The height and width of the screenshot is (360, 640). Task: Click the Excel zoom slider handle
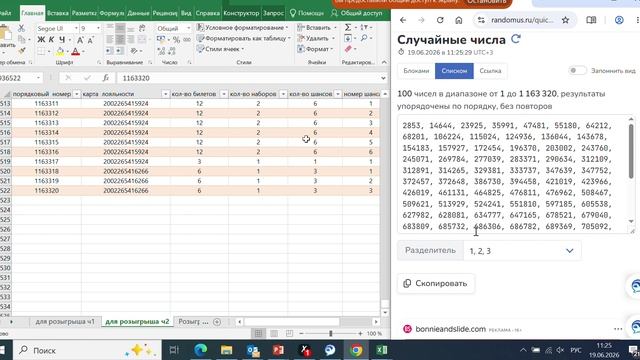tap(331, 333)
